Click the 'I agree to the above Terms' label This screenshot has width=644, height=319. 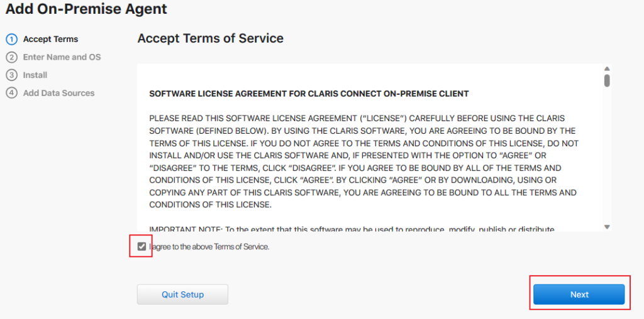(210, 247)
